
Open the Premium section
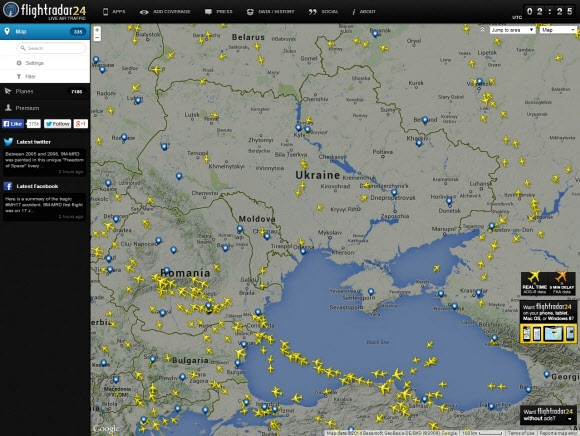pos(45,108)
